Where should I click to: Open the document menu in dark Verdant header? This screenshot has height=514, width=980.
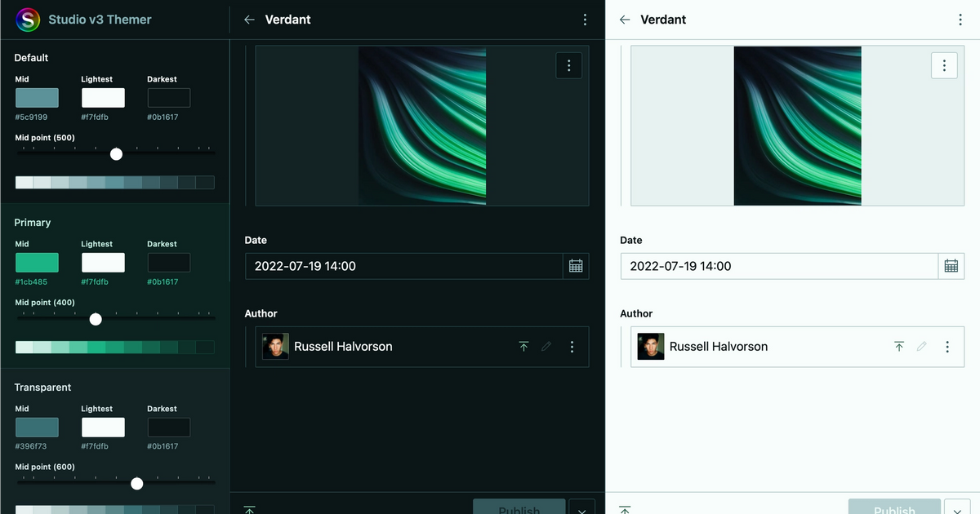click(585, 20)
